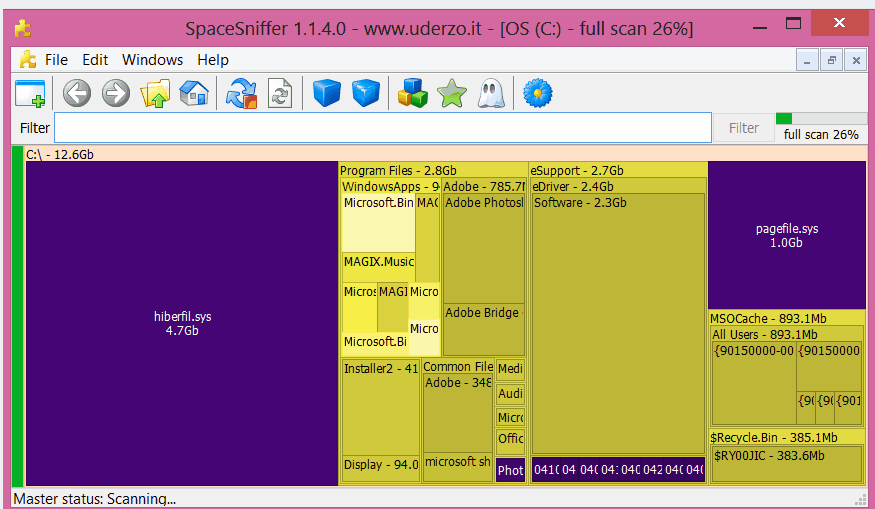Select the Software - 2.3Gb block
This screenshot has width=875, height=509.
618,324
